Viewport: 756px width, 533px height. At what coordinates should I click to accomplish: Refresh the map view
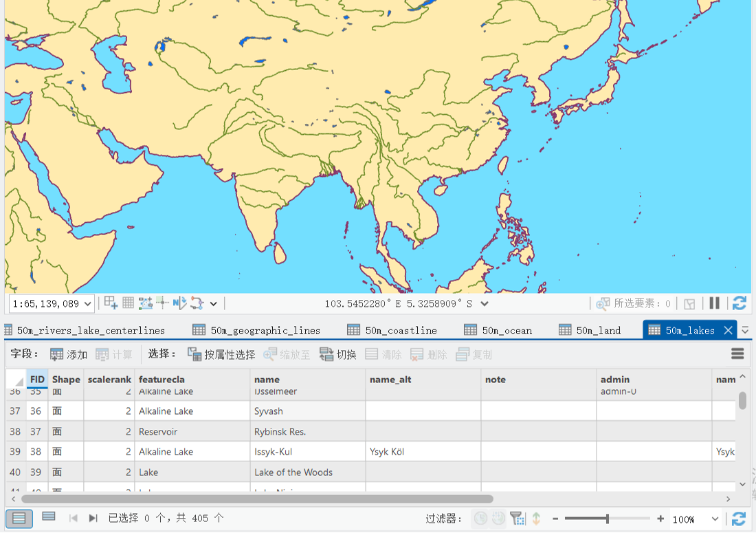(x=739, y=303)
